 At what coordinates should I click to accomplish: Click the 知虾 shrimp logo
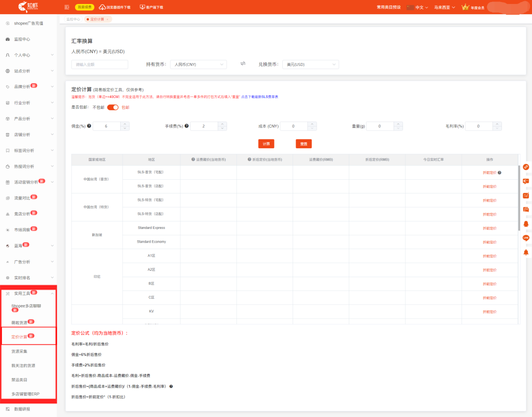pos(28,6)
